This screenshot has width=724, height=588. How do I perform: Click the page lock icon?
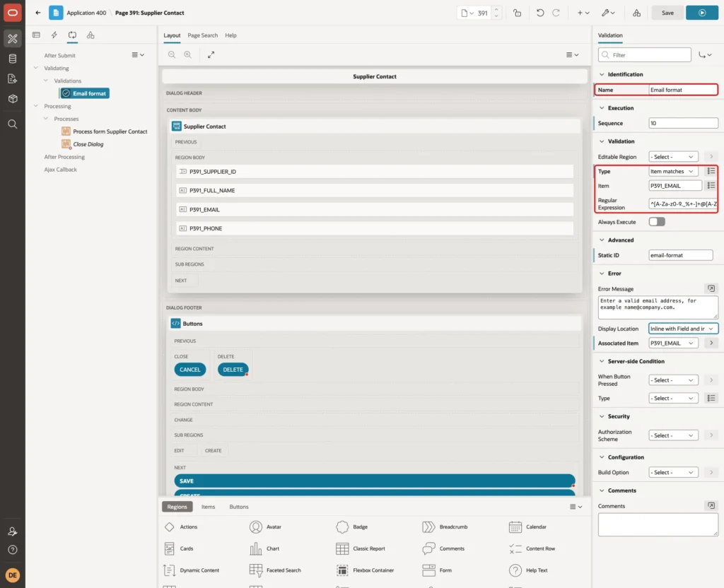[517, 13]
